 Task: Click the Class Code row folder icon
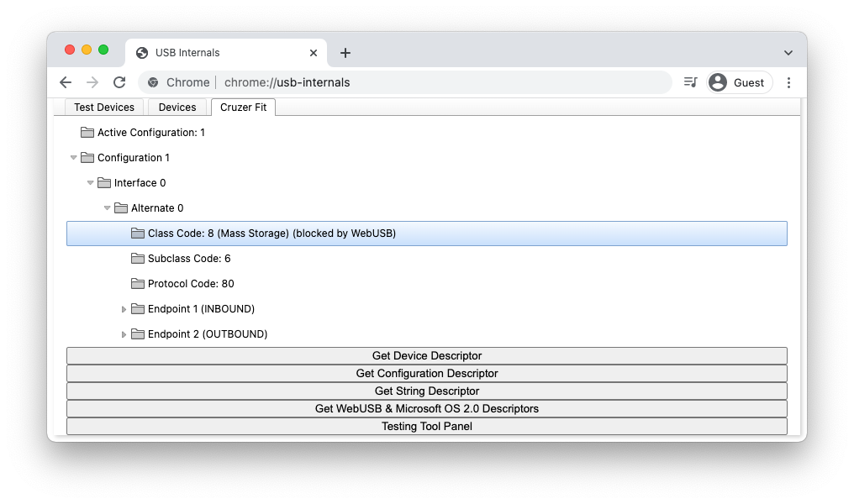(x=138, y=233)
